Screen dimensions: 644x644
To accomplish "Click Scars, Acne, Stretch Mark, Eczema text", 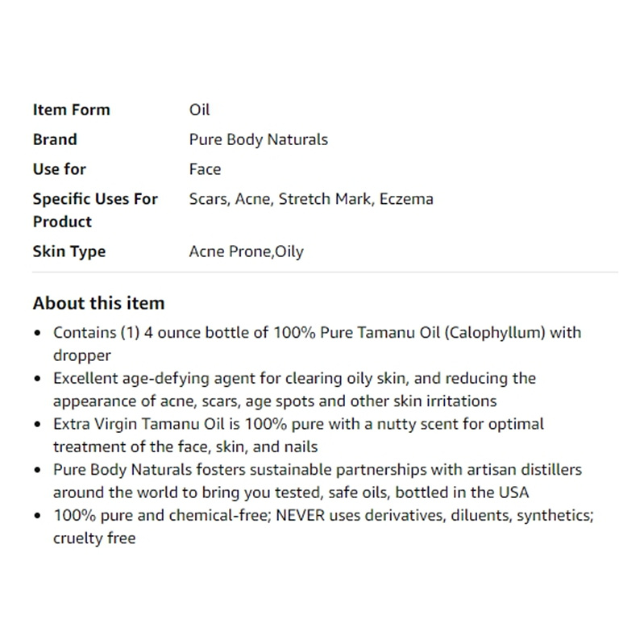I will [311, 199].
